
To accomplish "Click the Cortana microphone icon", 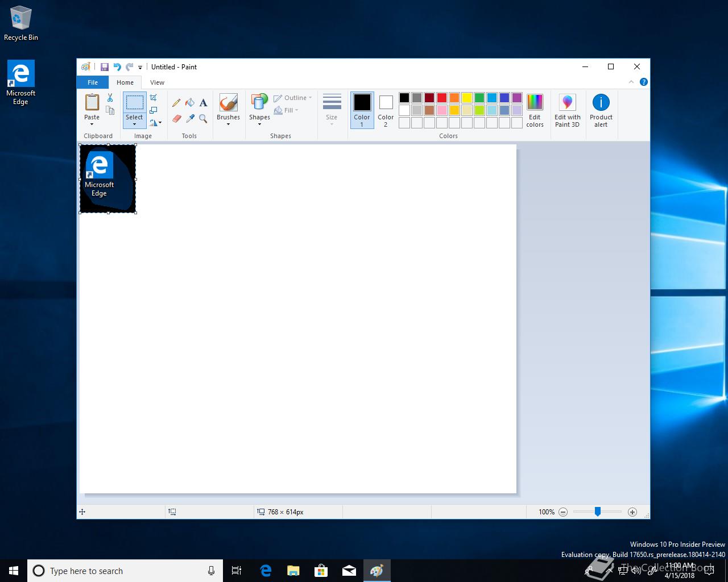I will (211, 571).
